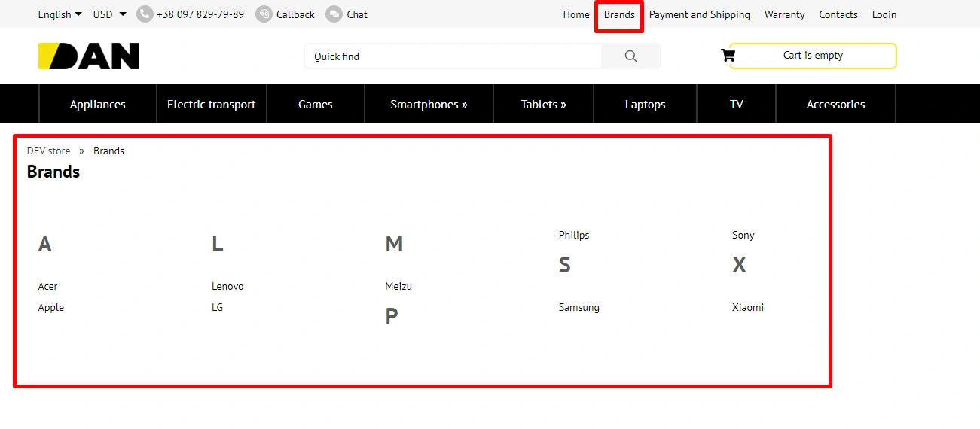Click the DAN store logo
Image resolution: width=980 pixels, height=429 pixels.
tap(89, 56)
